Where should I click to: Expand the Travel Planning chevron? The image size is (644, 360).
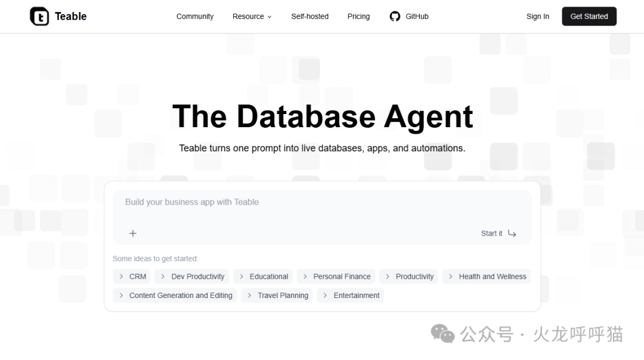[249, 296]
